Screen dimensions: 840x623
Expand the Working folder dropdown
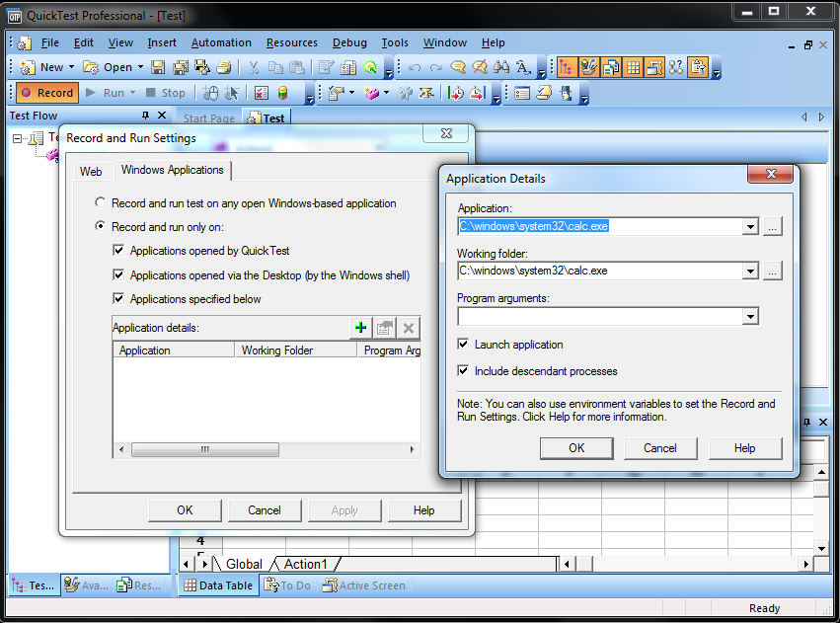[750, 272]
